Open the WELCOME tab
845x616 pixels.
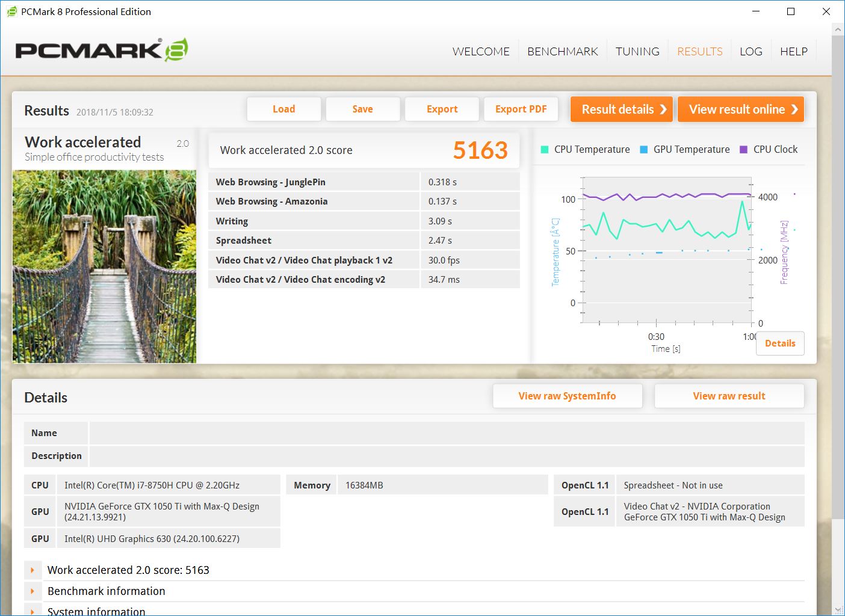(x=481, y=52)
